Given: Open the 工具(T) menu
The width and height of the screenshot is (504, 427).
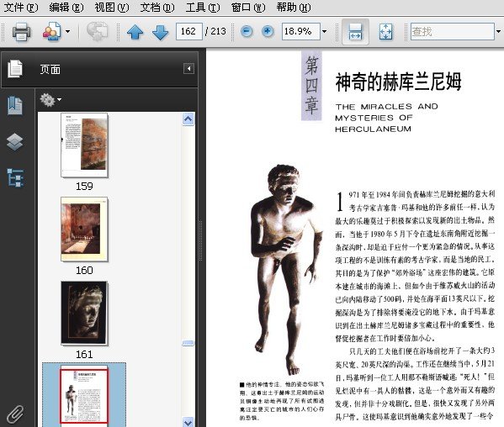Looking at the screenshot, I should tap(203, 7).
